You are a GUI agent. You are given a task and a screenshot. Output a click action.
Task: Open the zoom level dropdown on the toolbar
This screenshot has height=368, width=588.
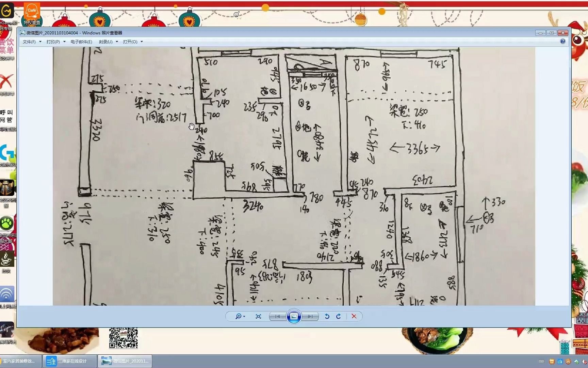(x=244, y=316)
